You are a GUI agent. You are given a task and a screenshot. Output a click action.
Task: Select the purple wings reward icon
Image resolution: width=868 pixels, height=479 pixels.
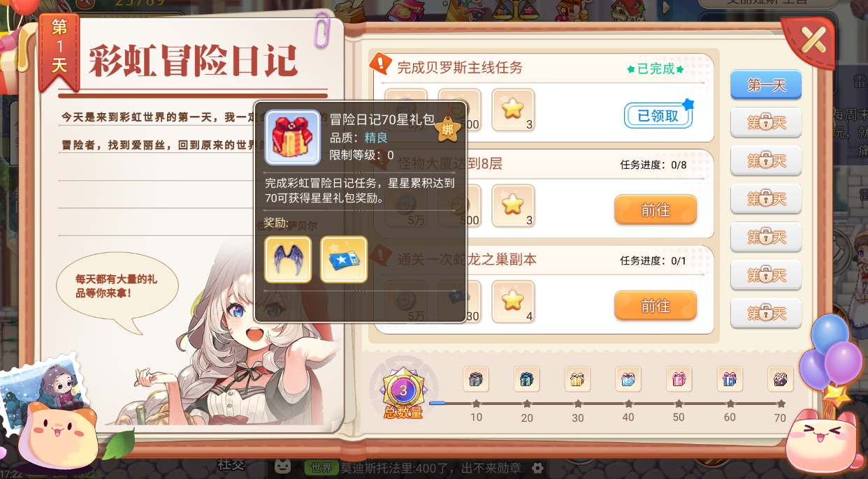point(288,260)
